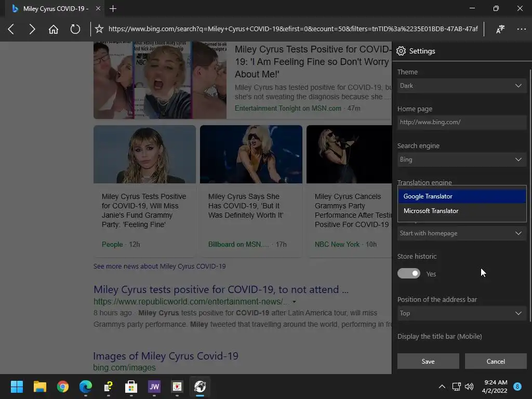Add page to favorites with star icon
This screenshot has height=399, width=532.
coord(99,29)
